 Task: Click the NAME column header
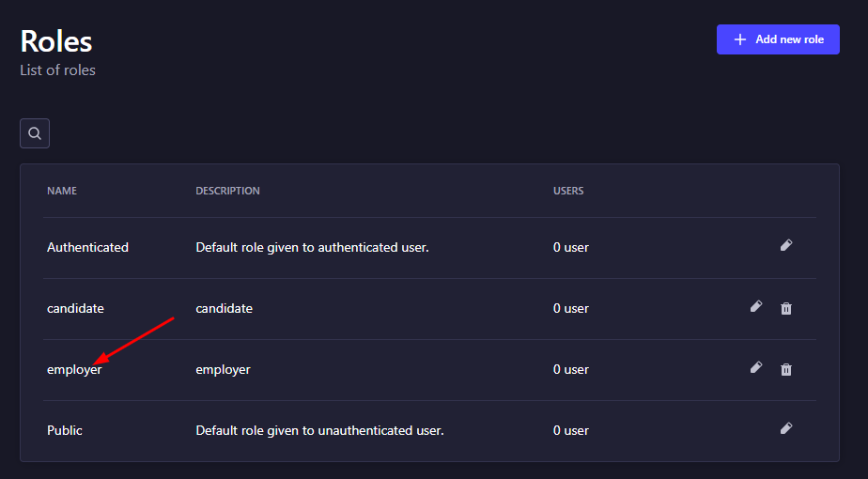click(x=62, y=191)
